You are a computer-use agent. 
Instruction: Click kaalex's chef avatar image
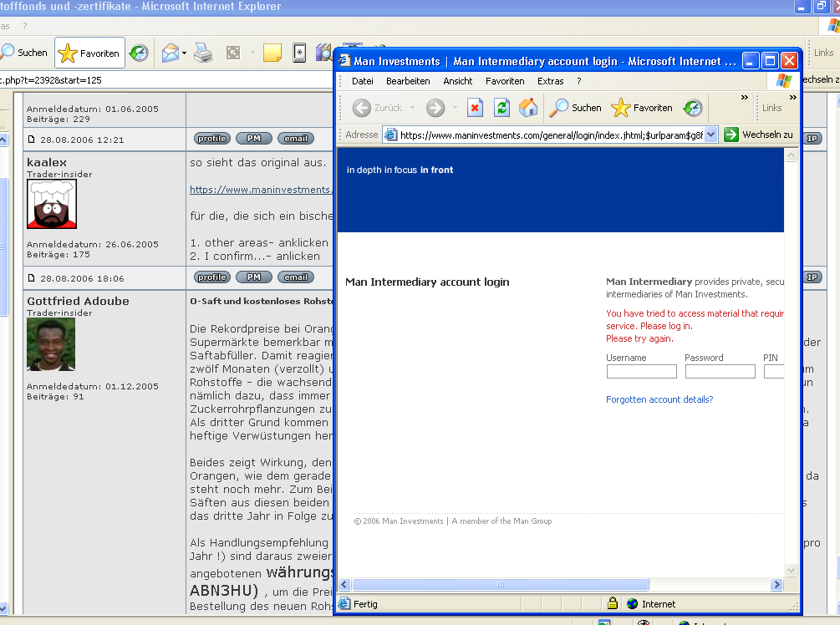(52, 204)
